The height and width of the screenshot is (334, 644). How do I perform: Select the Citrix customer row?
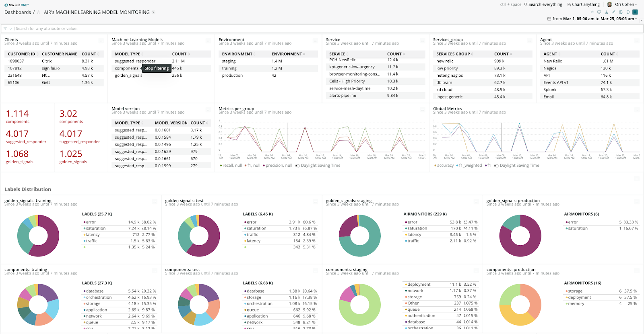54,61
